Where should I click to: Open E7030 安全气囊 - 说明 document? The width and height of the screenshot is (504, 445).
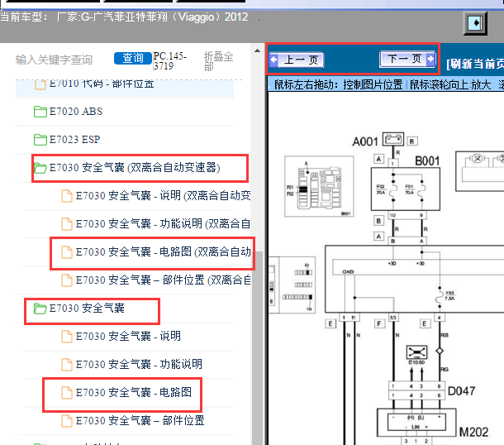pyautogui.click(x=121, y=337)
